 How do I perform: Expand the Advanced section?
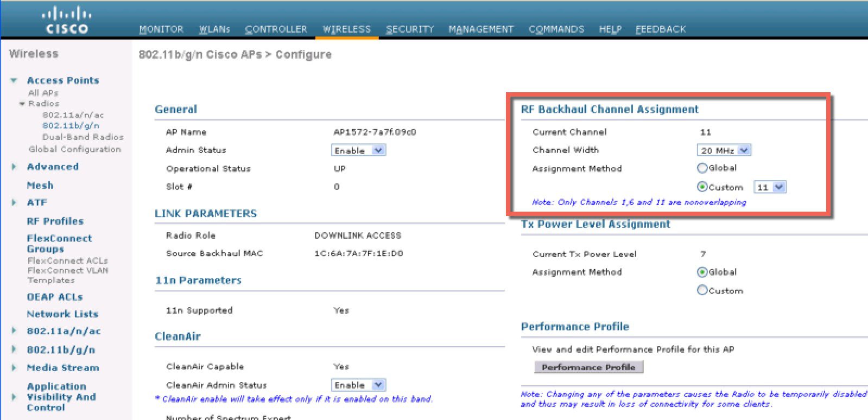pos(14,167)
